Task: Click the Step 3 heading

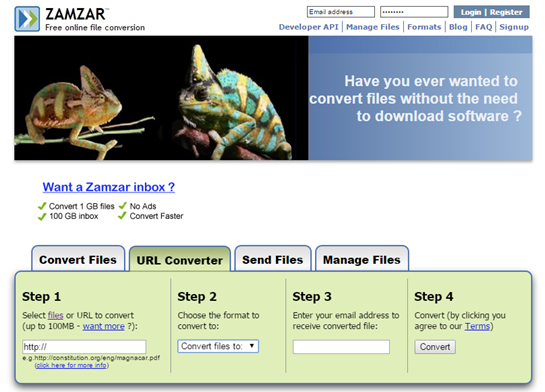Action: 312,296
